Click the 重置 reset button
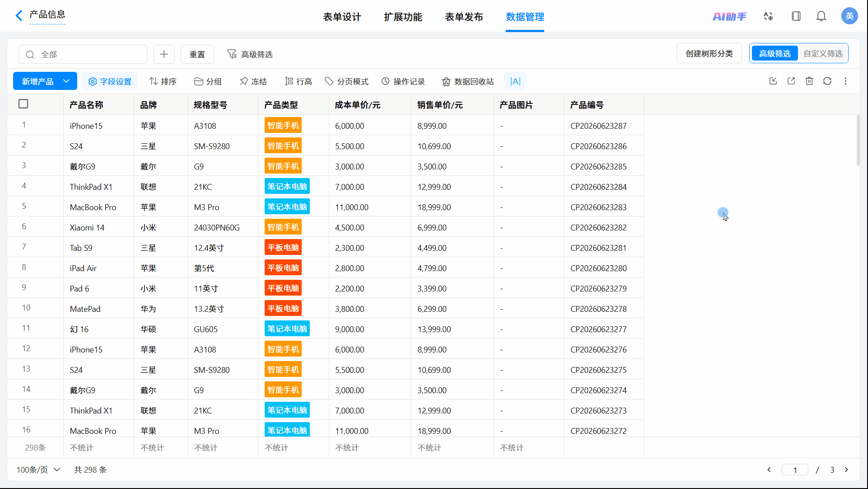This screenshot has height=489, width=868. pos(197,54)
